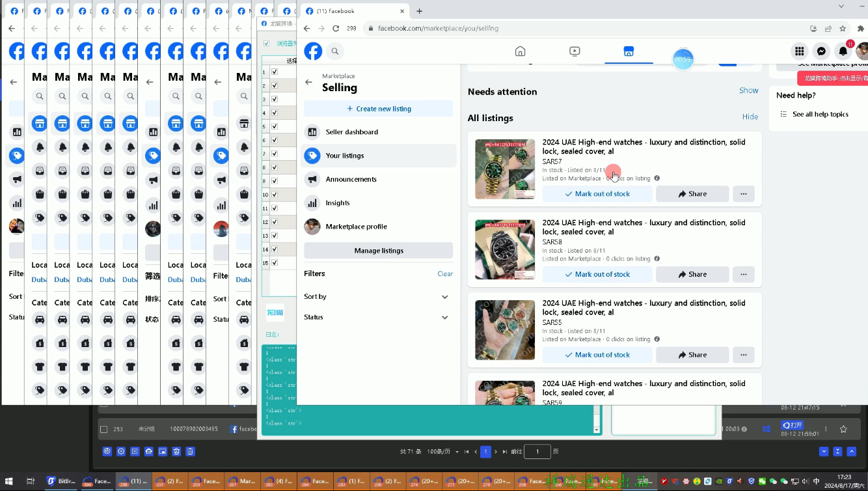Expand the Sort by dropdown
Viewport: 868px width, 491px height.
tap(379, 296)
